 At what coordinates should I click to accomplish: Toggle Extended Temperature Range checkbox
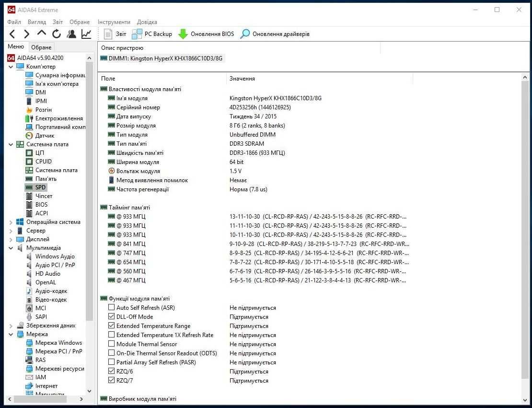click(x=111, y=326)
